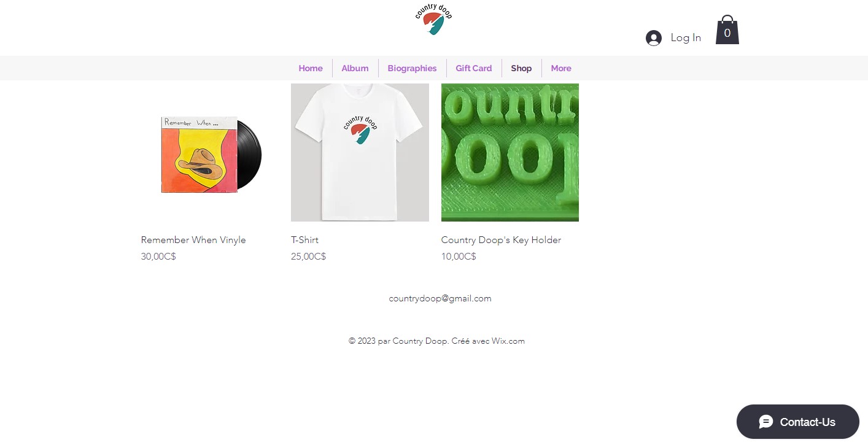
Task: Select Gift Card in the navigation bar
Action: 474,68
